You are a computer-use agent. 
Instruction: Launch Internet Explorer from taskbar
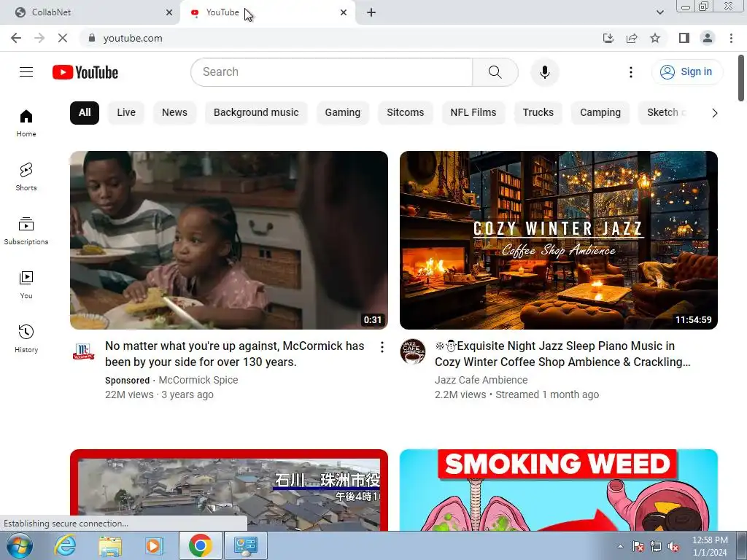[x=65, y=545]
